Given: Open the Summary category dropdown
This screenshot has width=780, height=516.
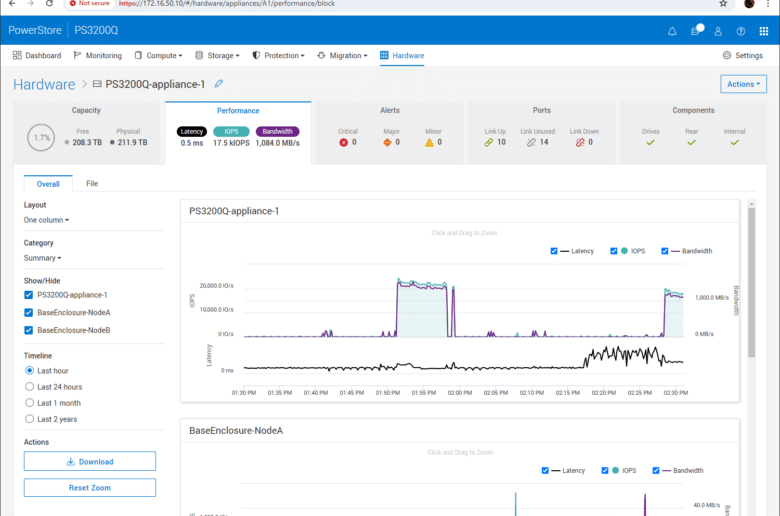Looking at the screenshot, I should (42, 258).
